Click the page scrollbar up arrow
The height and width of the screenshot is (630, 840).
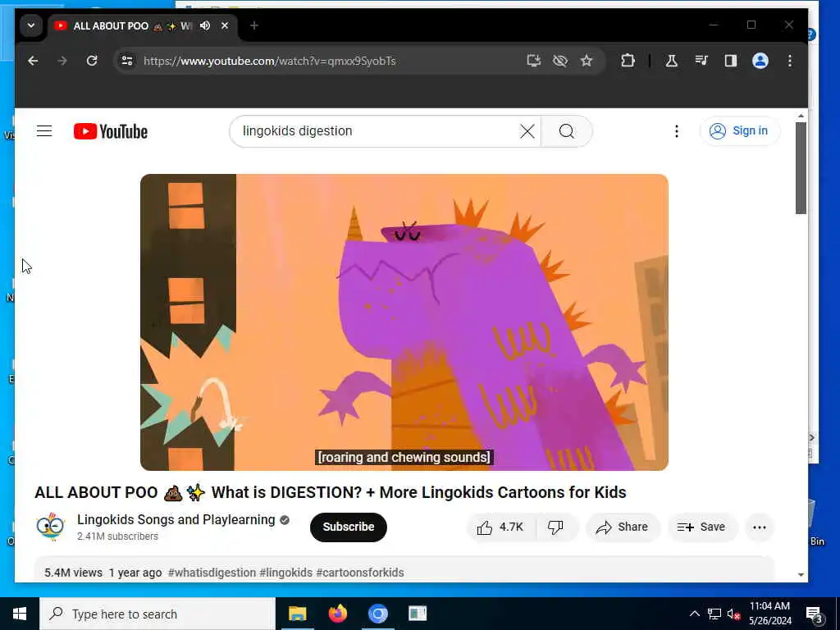pos(801,116)
